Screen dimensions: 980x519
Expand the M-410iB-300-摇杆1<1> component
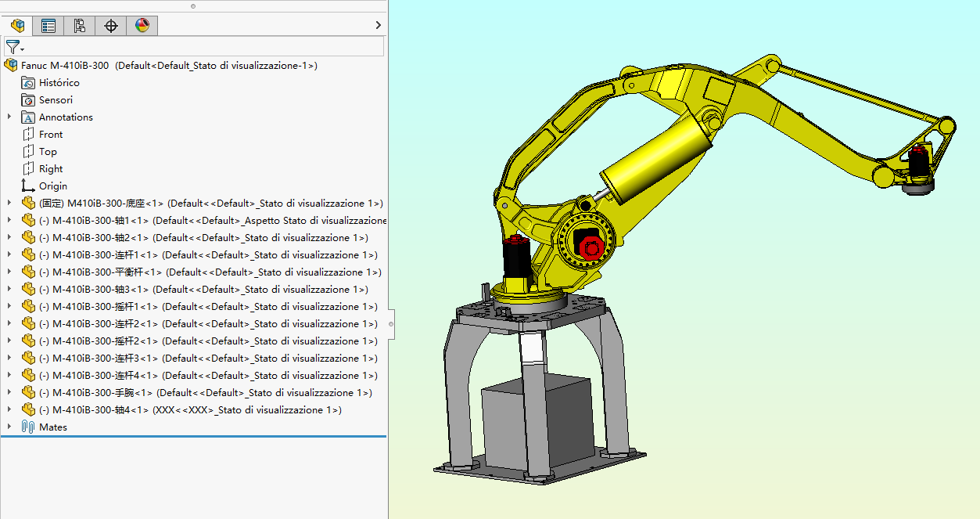pos(9,306)
